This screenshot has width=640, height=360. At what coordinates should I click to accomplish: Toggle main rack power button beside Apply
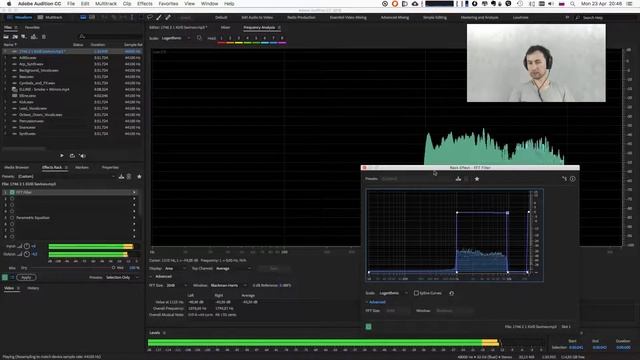click(x=5, y=277)
